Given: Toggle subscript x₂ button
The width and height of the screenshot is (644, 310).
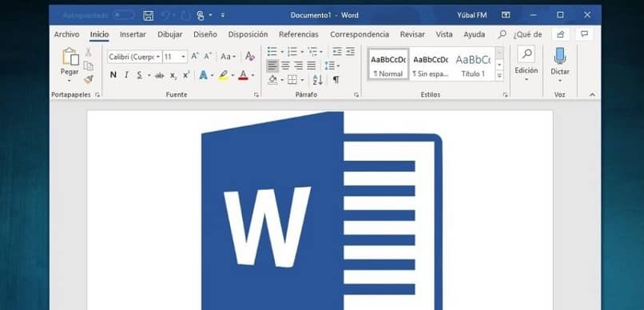Looking at the screenshot, I should (173, 75).
